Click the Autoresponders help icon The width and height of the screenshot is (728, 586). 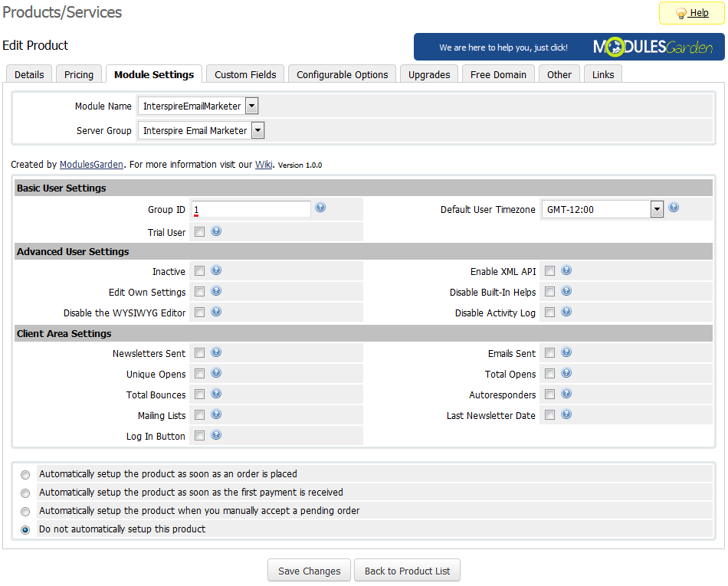click(566, 394)
